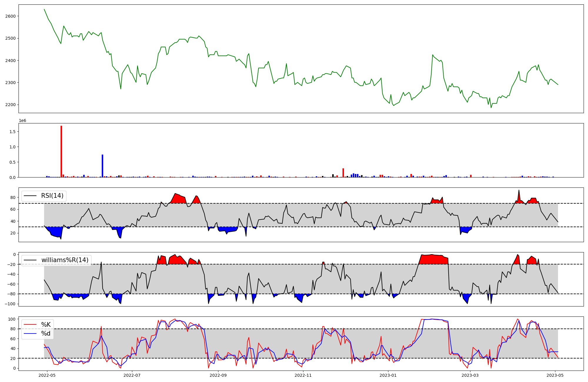This screenshot has width=588, height=382.
Task: Click the 2022-09 date axis label
Action: [218, 375]
